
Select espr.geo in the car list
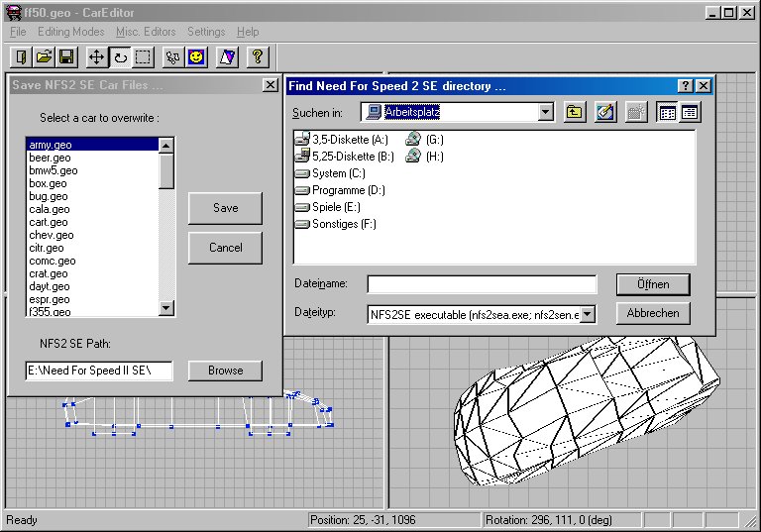point(92,299)
